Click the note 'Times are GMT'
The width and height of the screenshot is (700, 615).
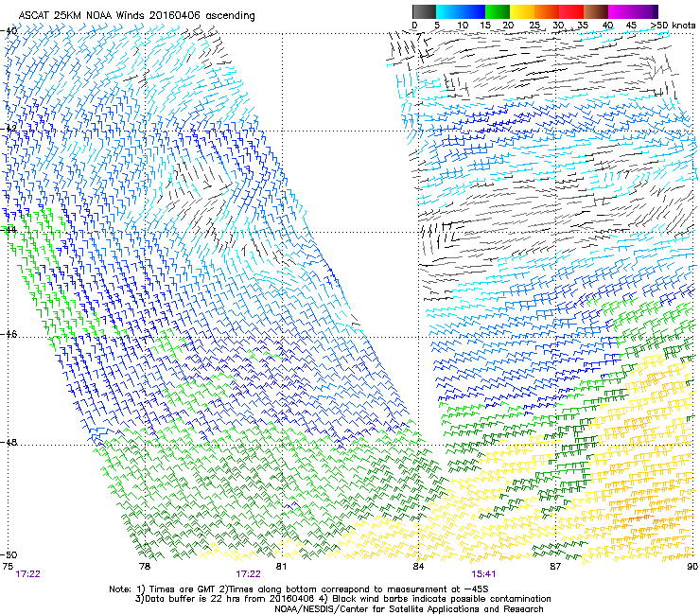point(183,589)
